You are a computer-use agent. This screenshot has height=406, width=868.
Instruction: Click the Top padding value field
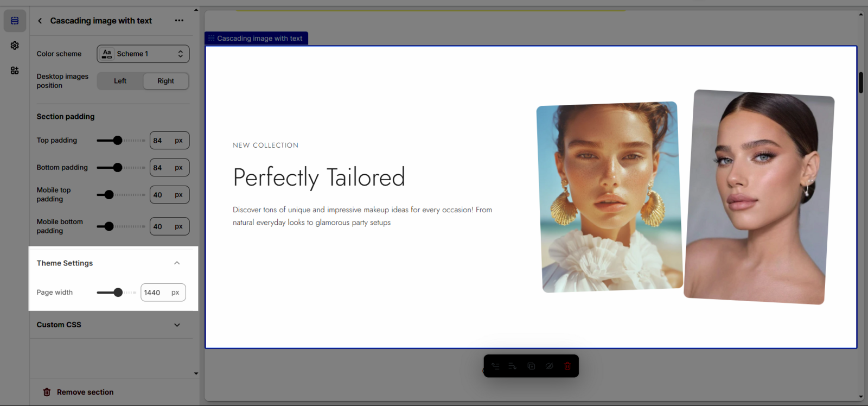click(x=161, y=141)
